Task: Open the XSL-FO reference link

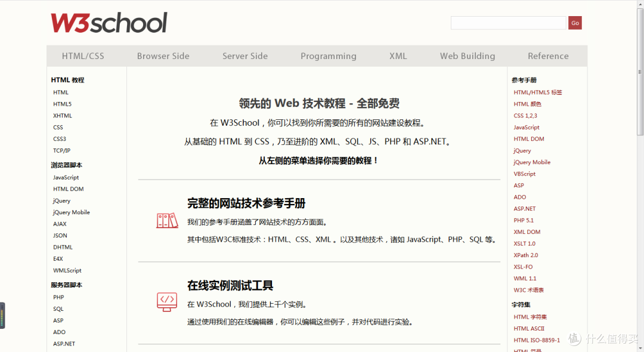Action: pos(523,267)
